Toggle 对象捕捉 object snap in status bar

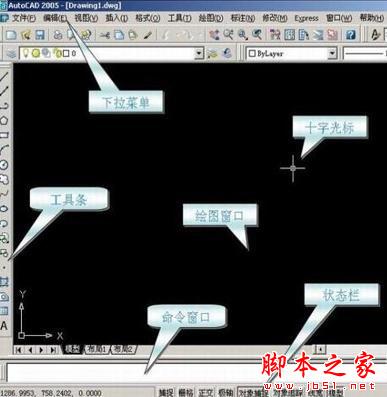point(253,392)
